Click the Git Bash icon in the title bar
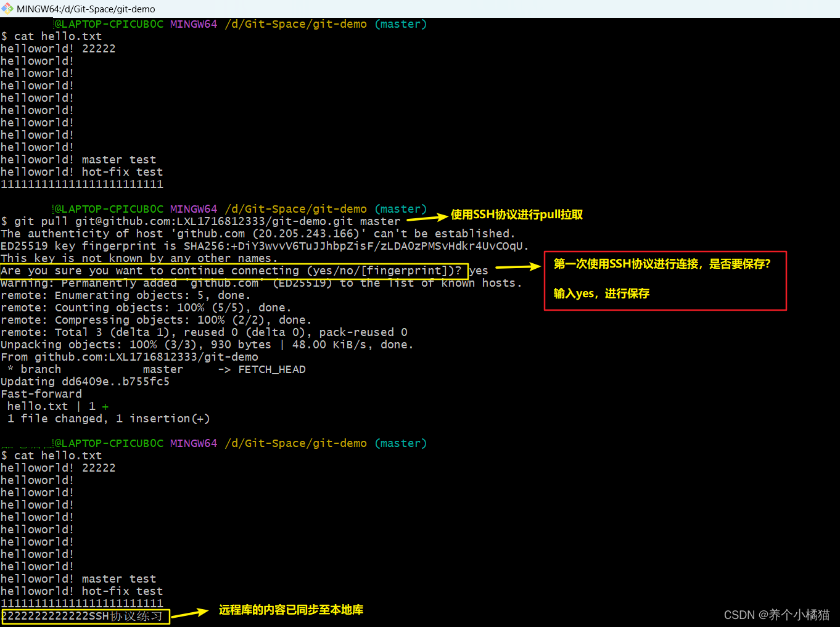This screenshot has height=627, width=840. 7,9
